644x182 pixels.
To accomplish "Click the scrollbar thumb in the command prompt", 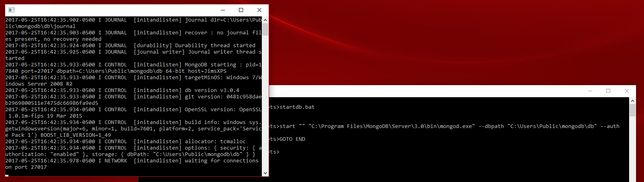I will pos(632,110).
